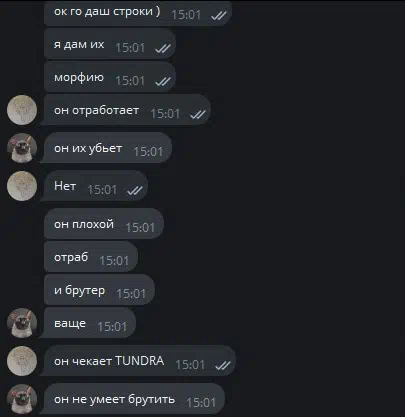Open avatar beside 'он чекает TUNDRA' message
This screenshot has width=405, height=417.
click(22, 361)
